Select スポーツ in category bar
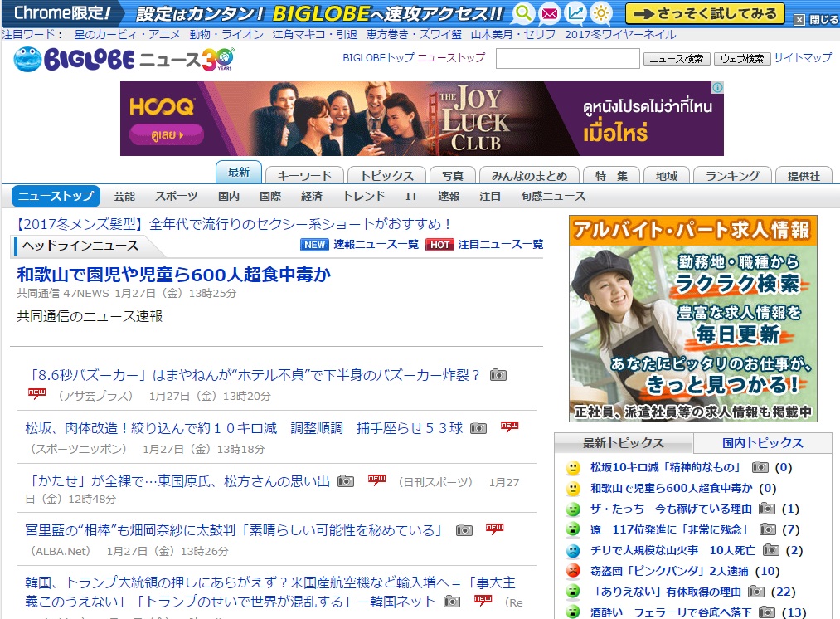Image resolution: width=840 pixels, height=619 pixels. pos(177,196)
